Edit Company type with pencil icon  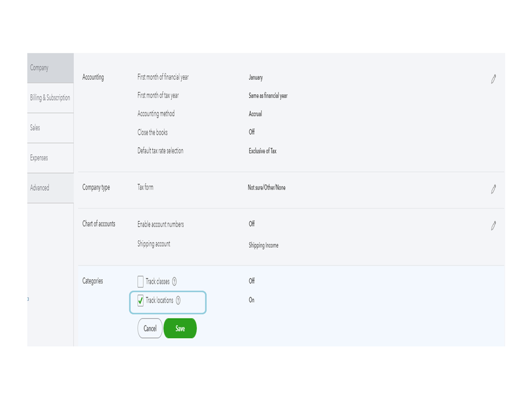tap(493, 189)
